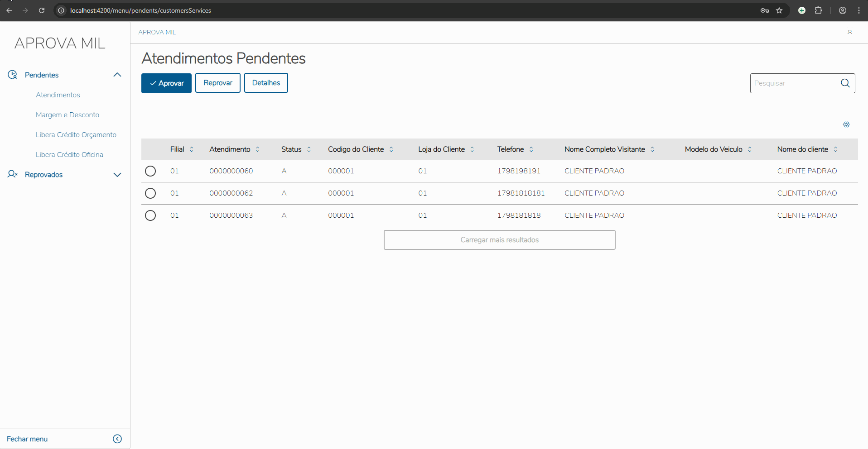Open Detalhes for the selected atendimento

(266, 83)
